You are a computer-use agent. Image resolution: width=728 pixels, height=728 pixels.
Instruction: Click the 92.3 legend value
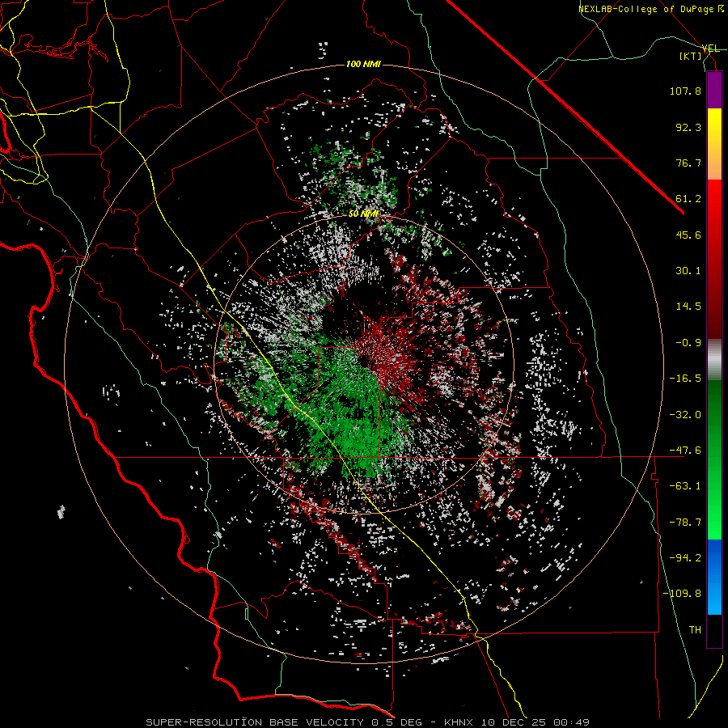(688, 127)
